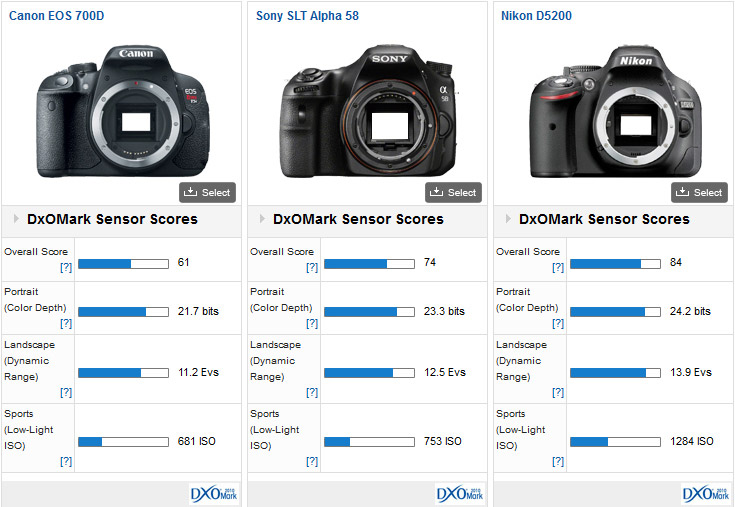Screen dimensions: 735x507
Task: Click Nikon 'Portrait (Color Depth)' label
Action: coord(527,300)
